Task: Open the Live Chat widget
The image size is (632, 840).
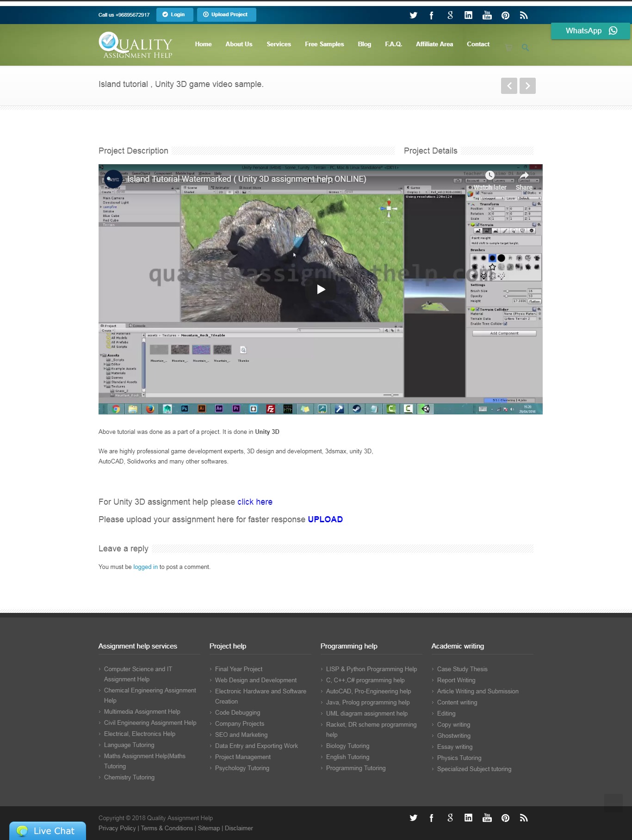Action: tap(48, 831)
